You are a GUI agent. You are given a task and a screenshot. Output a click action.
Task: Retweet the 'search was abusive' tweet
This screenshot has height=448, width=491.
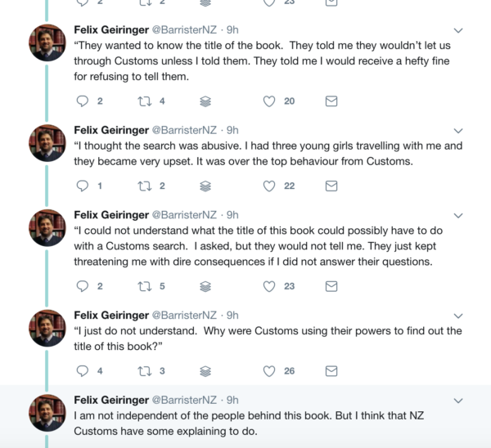[x=144, y=186]
